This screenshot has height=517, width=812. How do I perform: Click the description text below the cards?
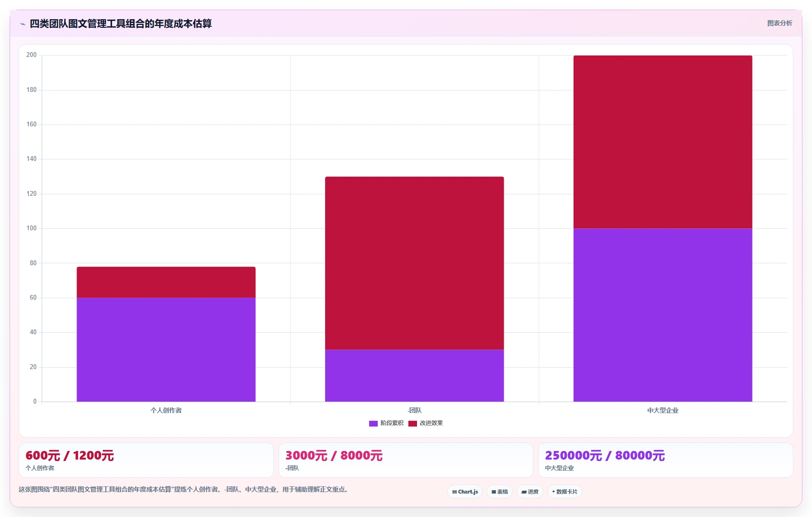point(184,489)
